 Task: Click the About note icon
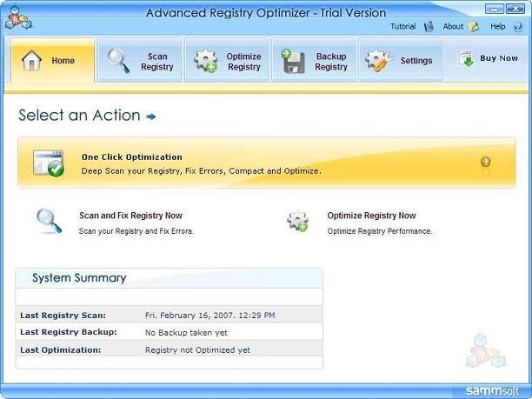point(473,26)
